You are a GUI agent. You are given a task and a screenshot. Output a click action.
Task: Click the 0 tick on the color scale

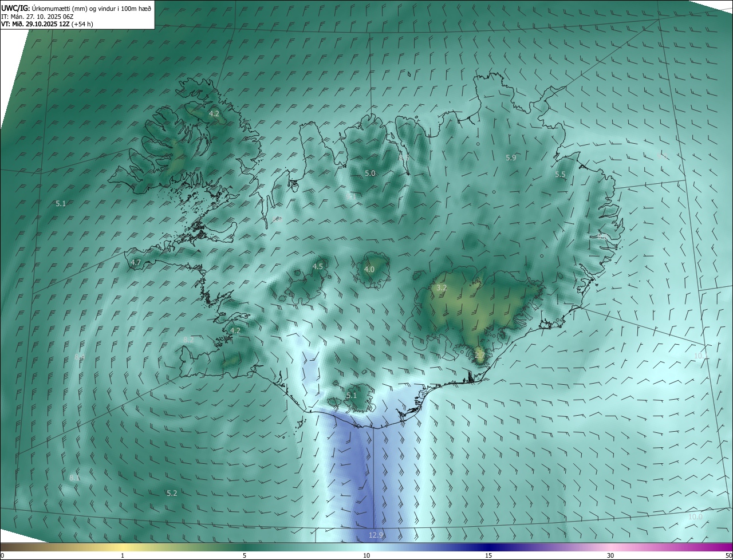click(x=2, y=555)
